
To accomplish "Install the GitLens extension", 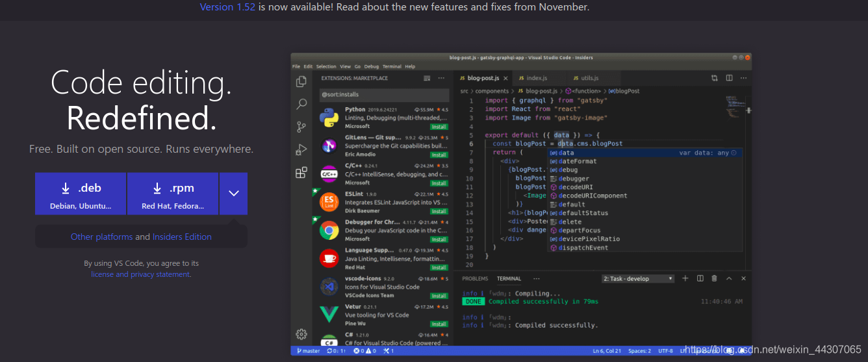I will [439, 155].
